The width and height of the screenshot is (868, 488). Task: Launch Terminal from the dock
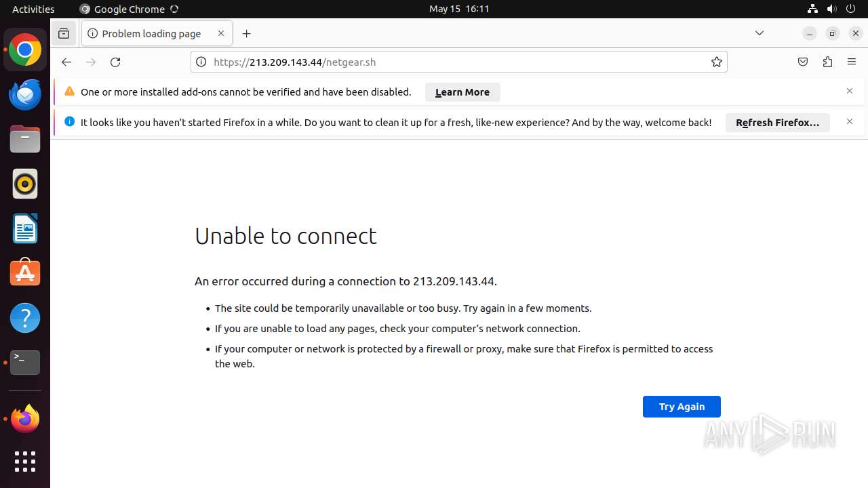tap(25, 363)
